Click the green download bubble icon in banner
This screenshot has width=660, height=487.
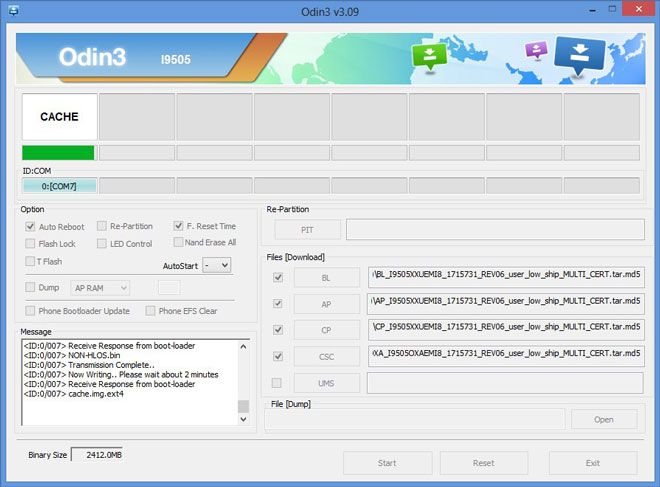[x=429, y=56]
